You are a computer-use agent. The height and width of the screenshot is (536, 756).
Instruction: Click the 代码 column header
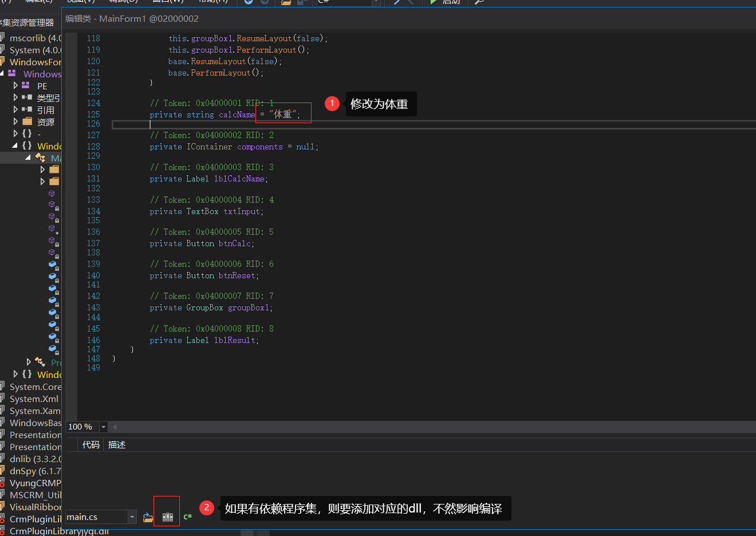coord(90,445)
